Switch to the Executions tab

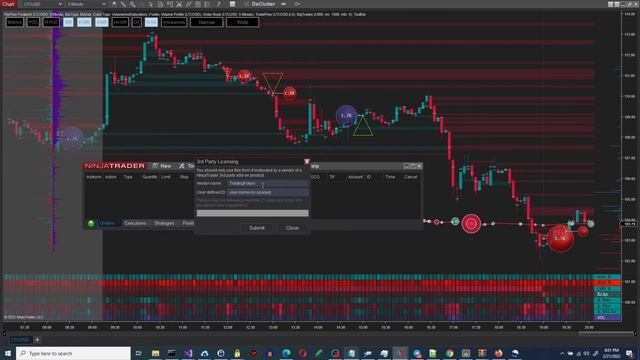pos(135,223)
